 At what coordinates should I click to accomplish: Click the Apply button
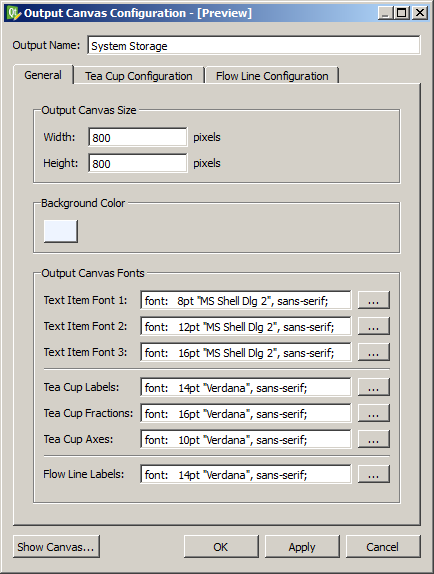point(302,547)
